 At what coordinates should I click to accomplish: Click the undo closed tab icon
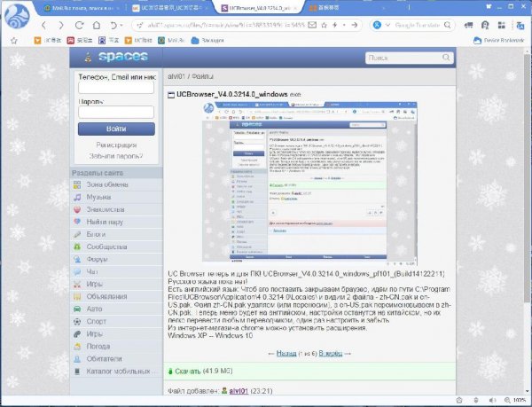coord(113,25)
